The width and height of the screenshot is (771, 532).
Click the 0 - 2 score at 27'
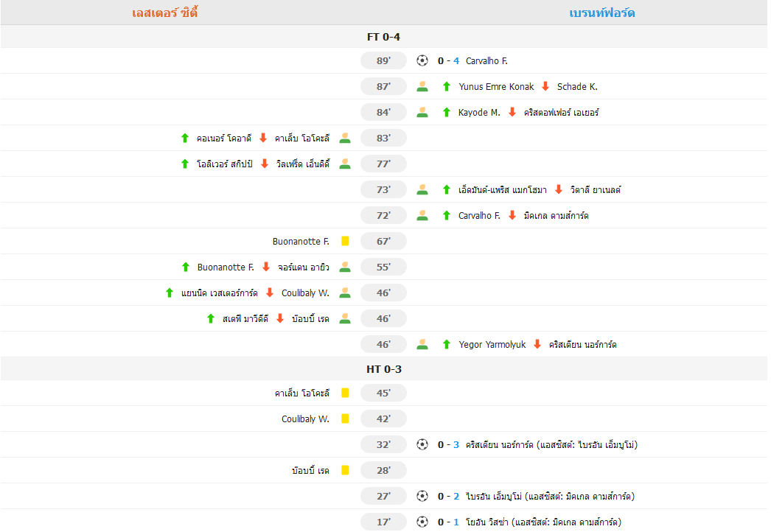pos(448,496)
